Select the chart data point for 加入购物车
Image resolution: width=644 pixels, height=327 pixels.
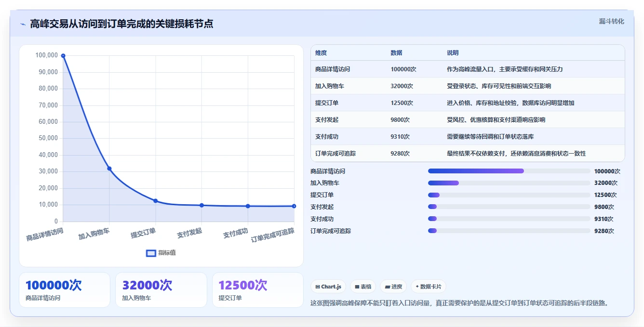(109, 169)
